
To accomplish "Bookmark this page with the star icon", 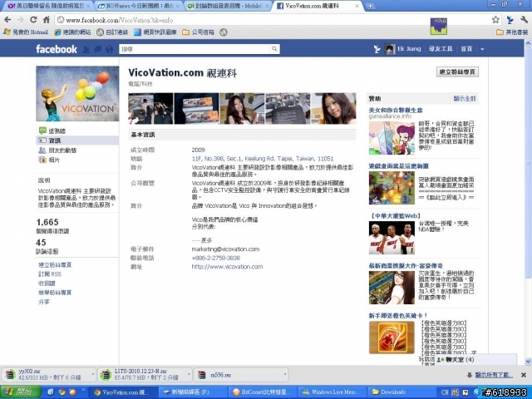I will [x=495, y=20].
